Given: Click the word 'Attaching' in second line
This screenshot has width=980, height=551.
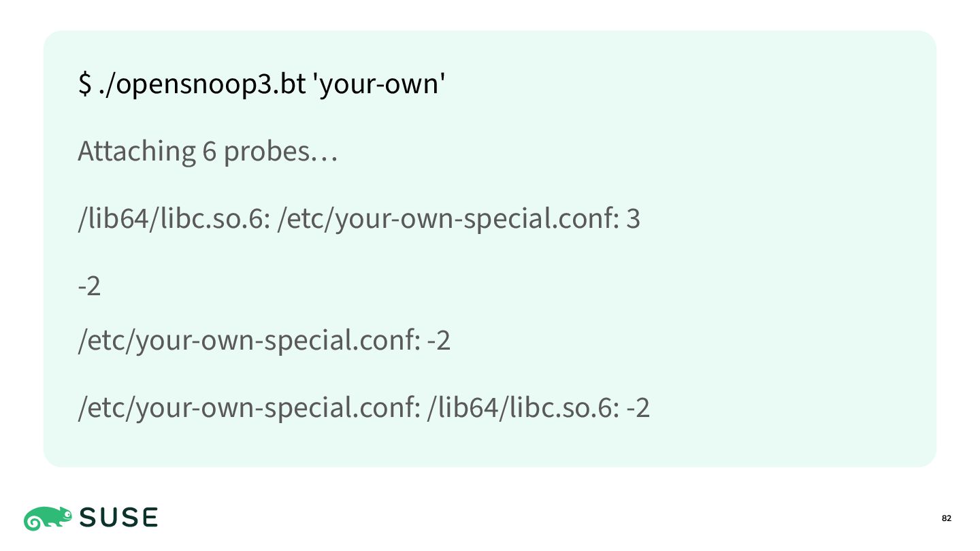Looking at the screenshot, I should pyautogui.click(x=136, y=151).
